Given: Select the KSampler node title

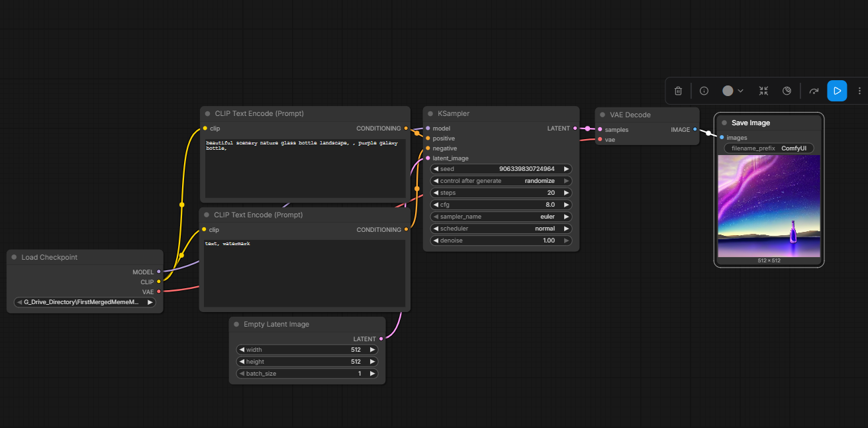Looking at the screenshot, I should [x=454, y=114].
